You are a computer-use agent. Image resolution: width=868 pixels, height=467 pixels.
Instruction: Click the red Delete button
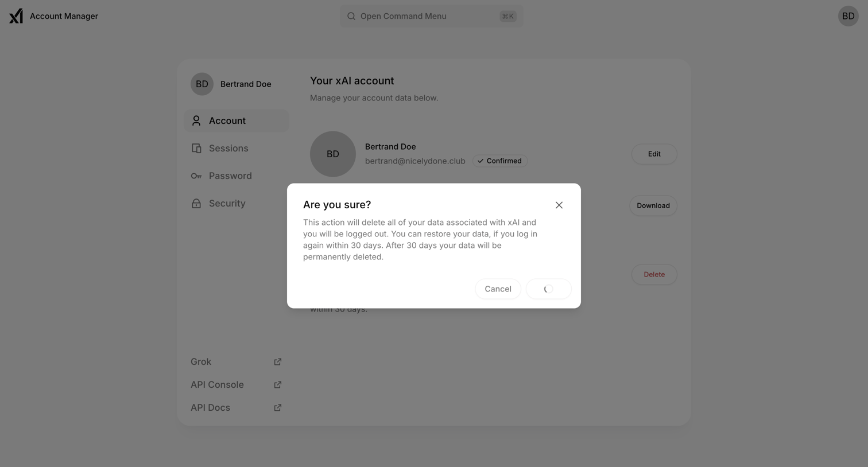coord(654,274)
